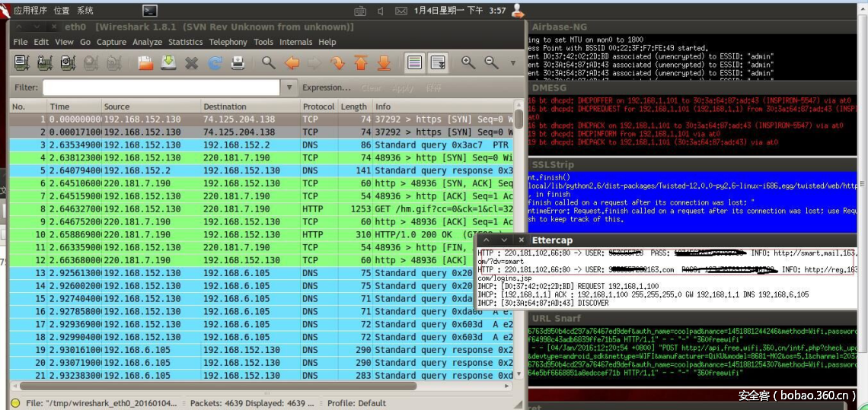Click the volume icon in top panel

pyautogui.click(x=381, y=11)
